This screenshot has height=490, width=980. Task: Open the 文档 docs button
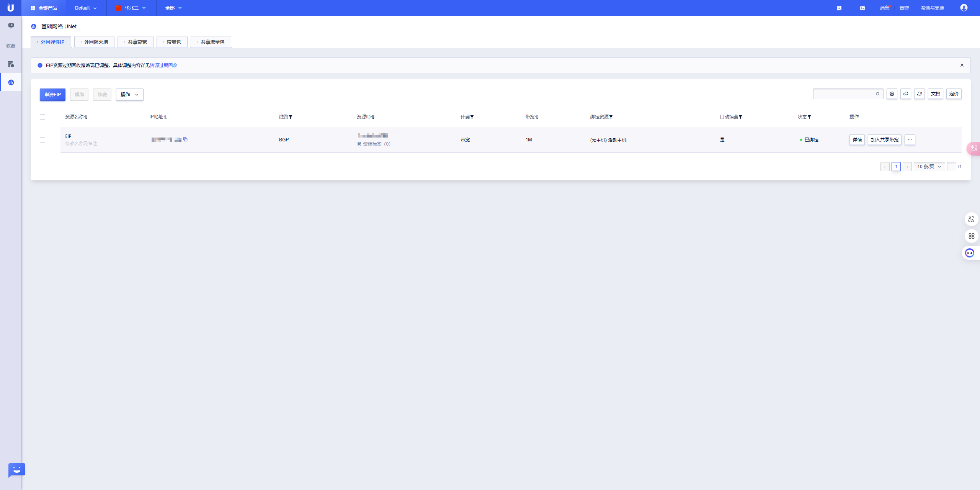[936, 94]
